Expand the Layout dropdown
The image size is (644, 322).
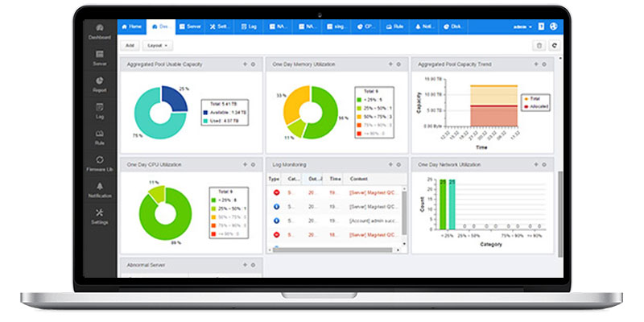click(157, 46)
